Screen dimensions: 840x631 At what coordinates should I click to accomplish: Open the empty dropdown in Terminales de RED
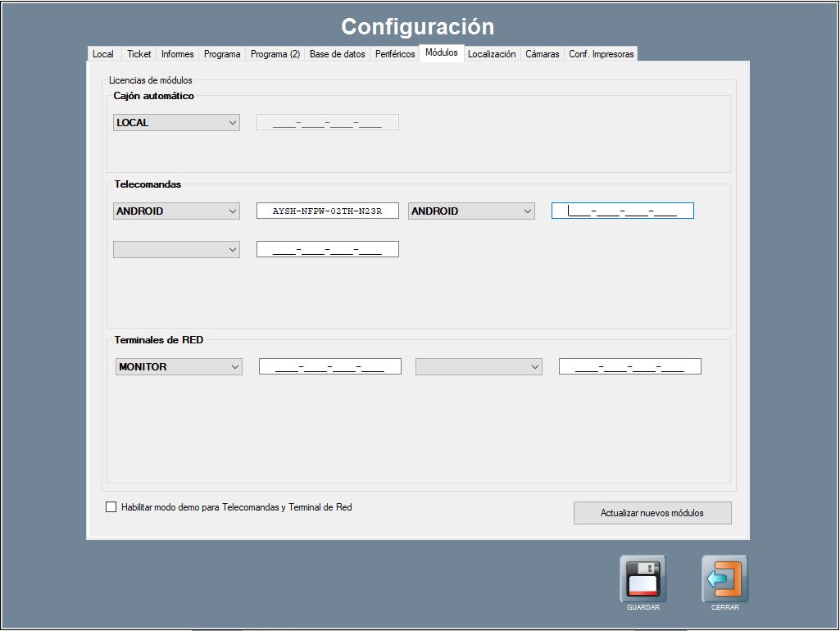point(479,367)
